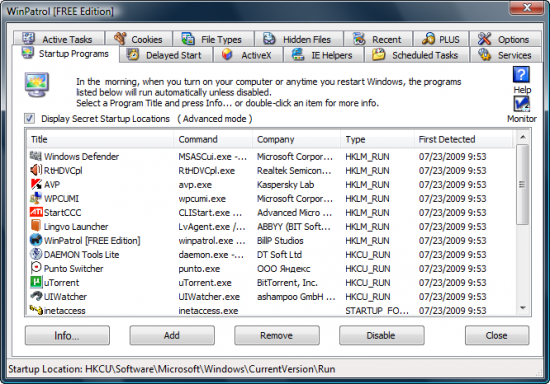Click the RtHDVCpl speaker icon

pyautogui.click(x=35, y=170)
